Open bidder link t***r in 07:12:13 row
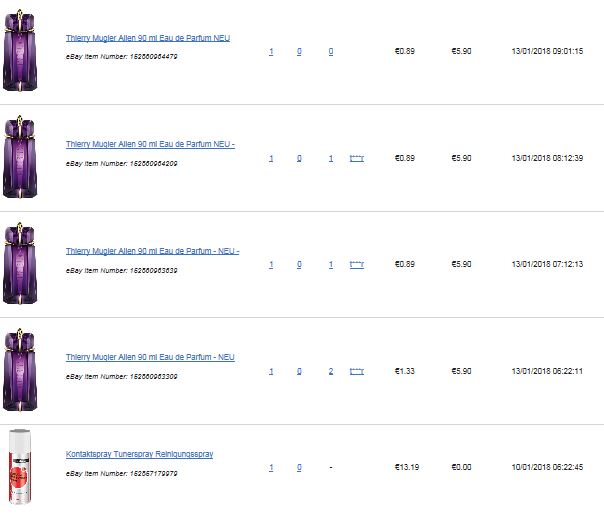Image resolution: width=604 pixels, height=528 pixels. pyautogui.click(x=357, y=265)
